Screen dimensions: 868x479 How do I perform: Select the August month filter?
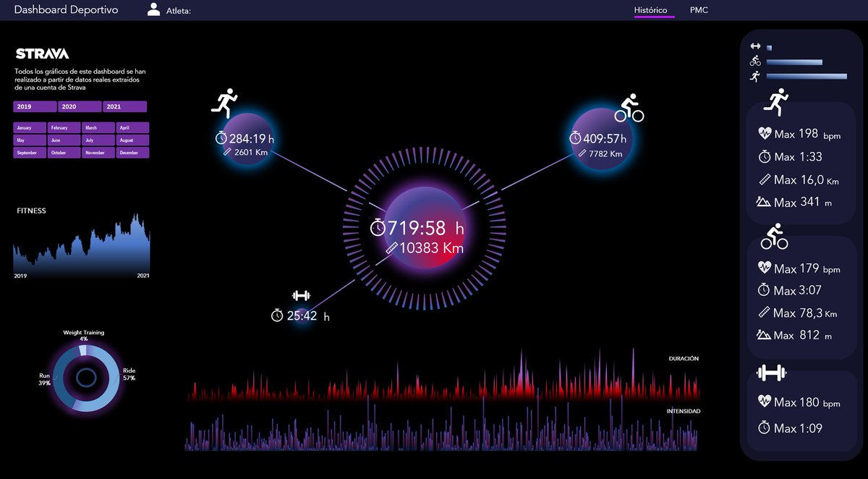(x=132, y=140)
